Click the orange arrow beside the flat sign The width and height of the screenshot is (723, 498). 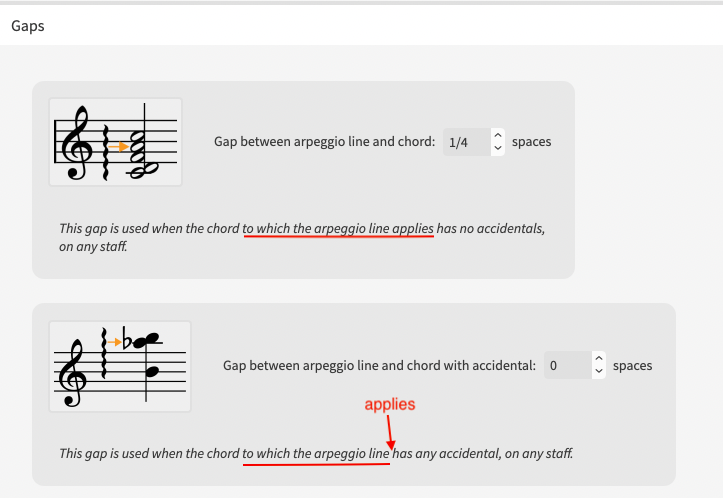pos(114,342)
